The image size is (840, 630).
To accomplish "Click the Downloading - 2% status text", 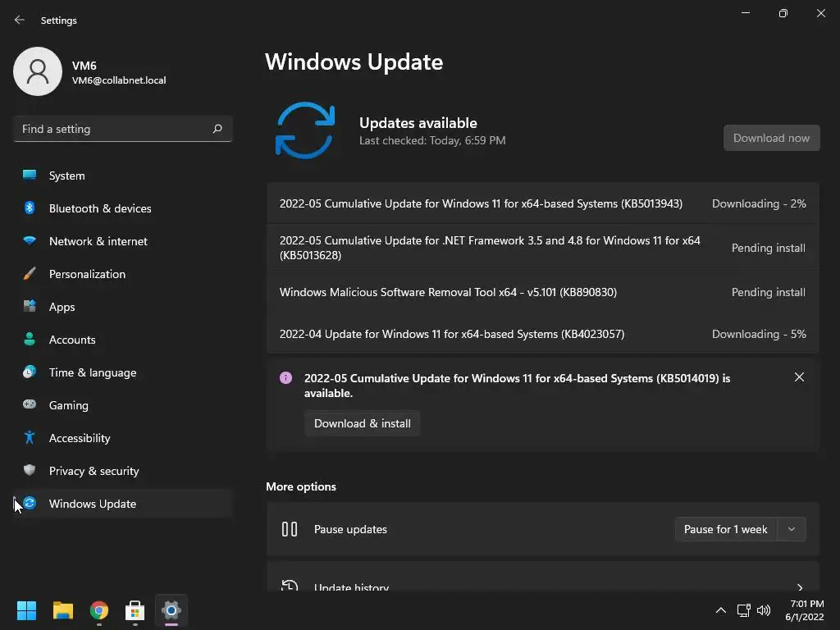I will pos(759,203).
